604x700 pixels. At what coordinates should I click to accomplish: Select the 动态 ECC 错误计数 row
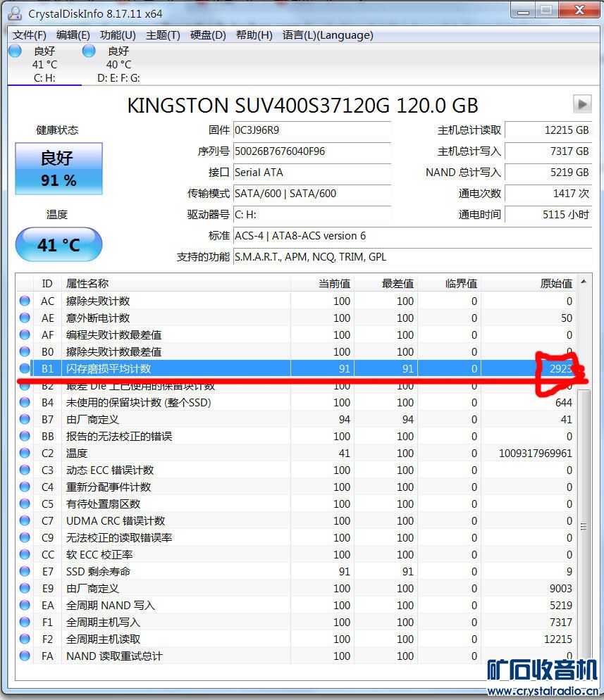296,470
